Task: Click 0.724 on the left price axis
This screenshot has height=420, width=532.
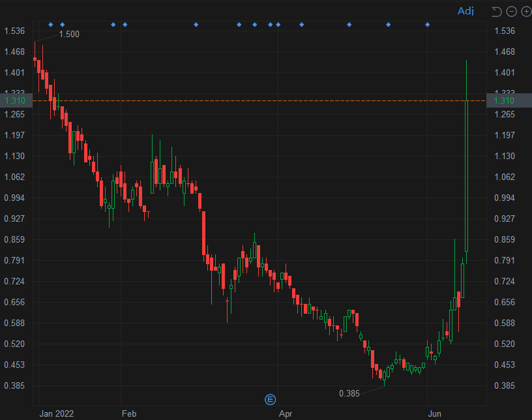Action: point(14,281)
